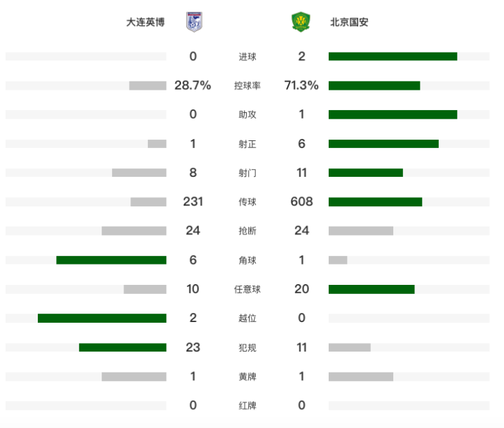Image resolution: width=504 pixels, height=428 pixels.
Task: Click the 进球 green bar showing 2
Action: point(393,57)
